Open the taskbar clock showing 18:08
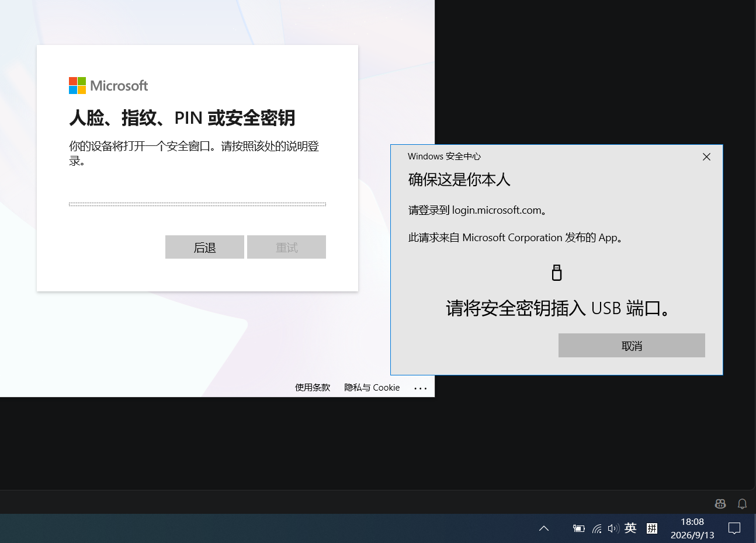 pyautogui.click(x=692, y=528)
